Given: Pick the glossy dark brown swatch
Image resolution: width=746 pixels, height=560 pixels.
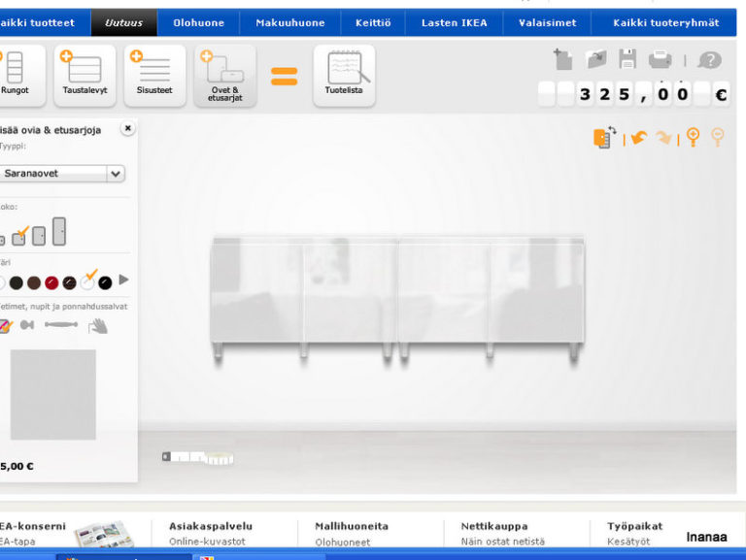Looking at the screenshot, I should tap(70, 283).
